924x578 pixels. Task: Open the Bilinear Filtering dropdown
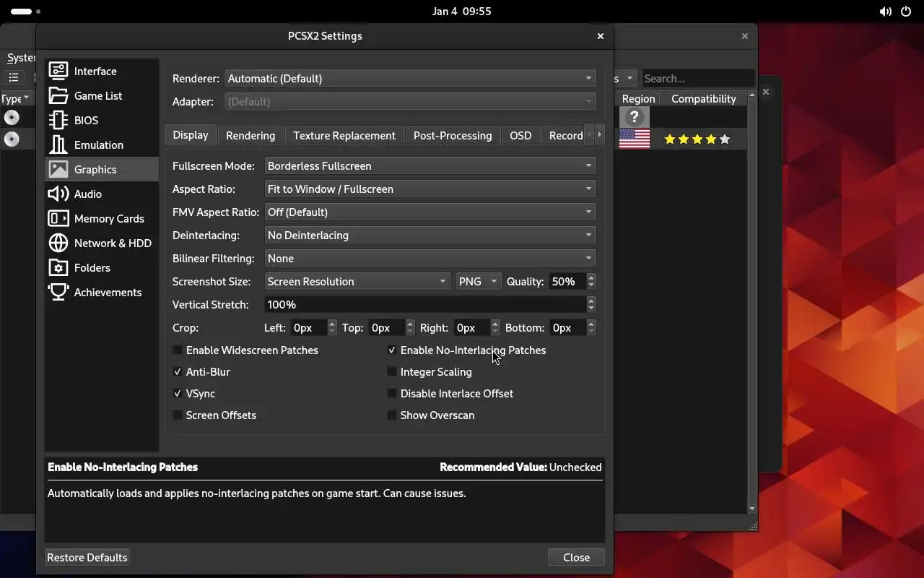coord(430,258)
